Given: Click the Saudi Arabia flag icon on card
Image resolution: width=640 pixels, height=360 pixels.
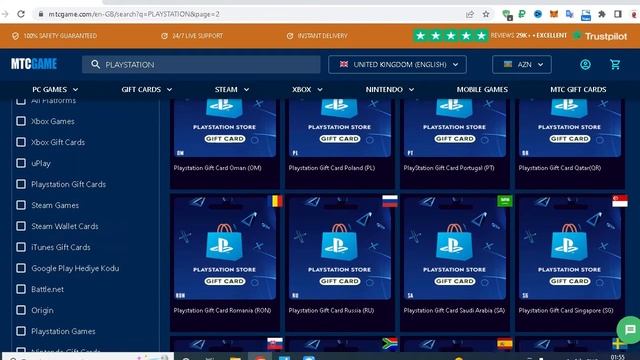Looking at the screenshot, I should pos(505,201).
